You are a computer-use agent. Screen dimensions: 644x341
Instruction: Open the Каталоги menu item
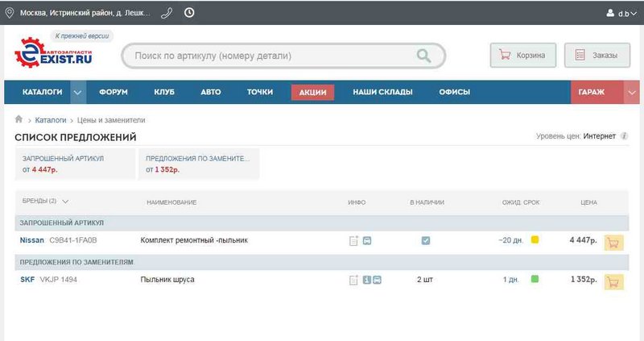coord(43,92)
